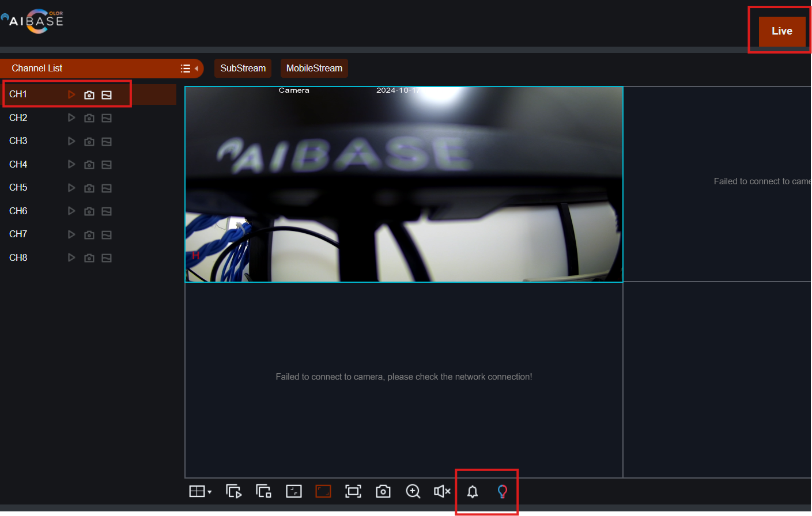Image resolution: width=812 pixels, height=516 pixels.
Task: Switch to SubStream
Action: 243,68
